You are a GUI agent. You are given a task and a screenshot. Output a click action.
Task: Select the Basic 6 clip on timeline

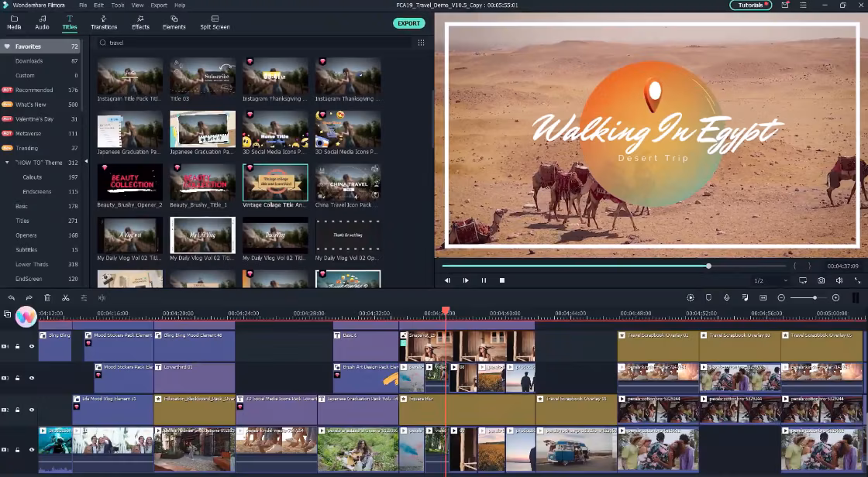[x=365, y=346]
